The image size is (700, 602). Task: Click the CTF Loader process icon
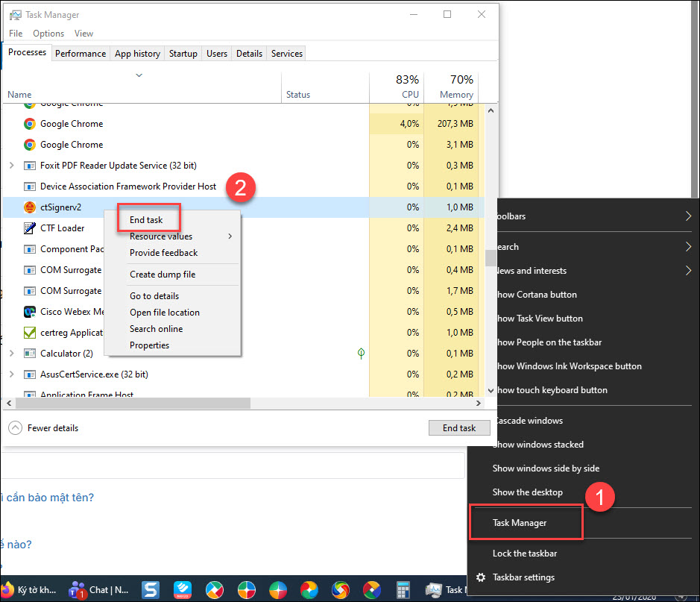click(x=30, y=228)
